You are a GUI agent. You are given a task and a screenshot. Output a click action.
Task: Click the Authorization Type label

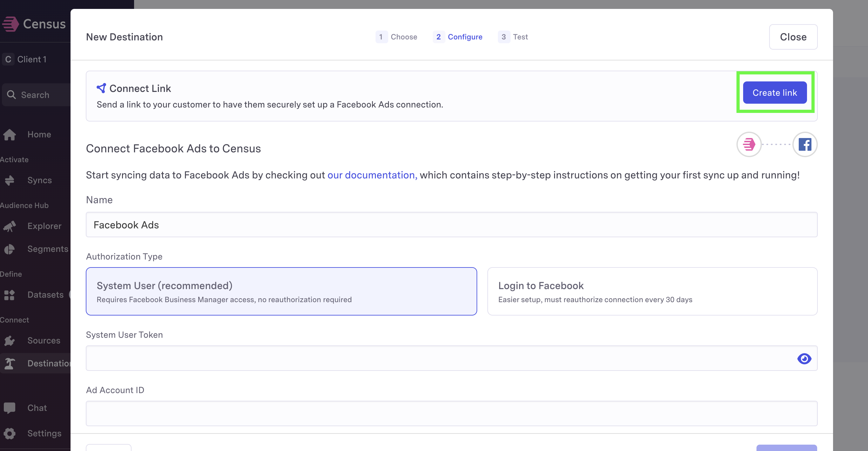coord(124,256)
